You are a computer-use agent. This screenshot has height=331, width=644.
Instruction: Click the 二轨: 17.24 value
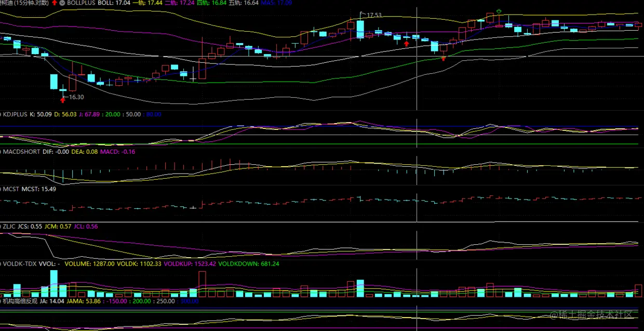(179, 3)
